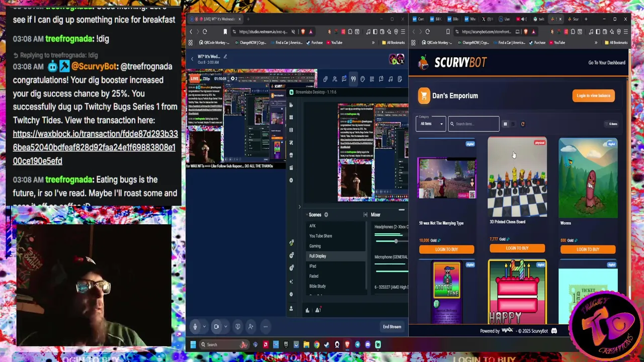Open the waxblock.io transaction link in chat
Image resolution: width=644 pixels, height=362 pixels.
95,147
